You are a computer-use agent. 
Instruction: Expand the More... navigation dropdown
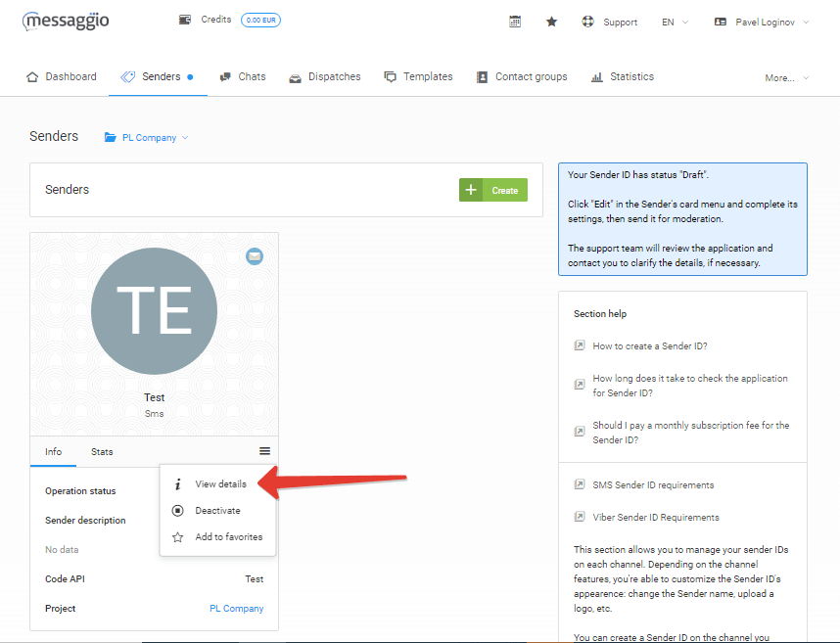786,78
